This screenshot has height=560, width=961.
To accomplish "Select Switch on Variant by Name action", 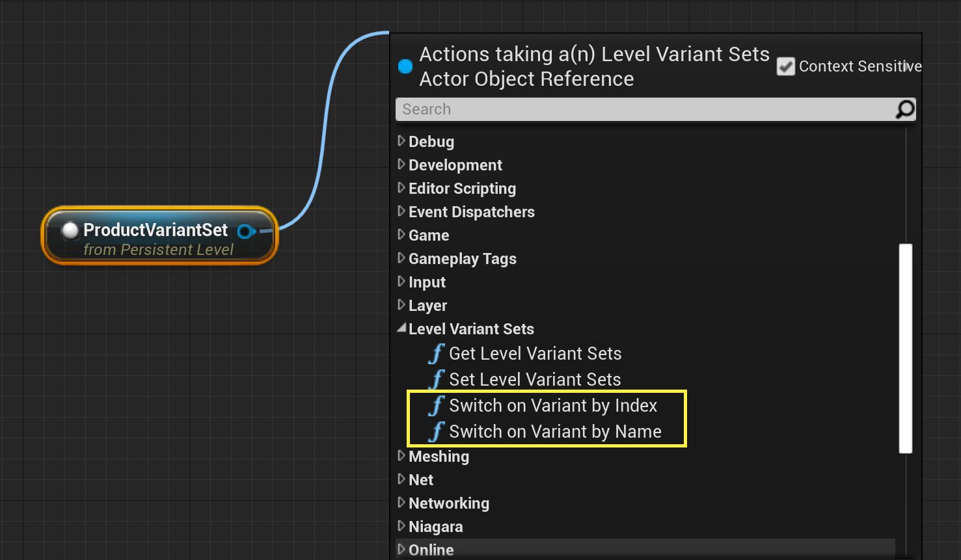I will click(555, 432).
